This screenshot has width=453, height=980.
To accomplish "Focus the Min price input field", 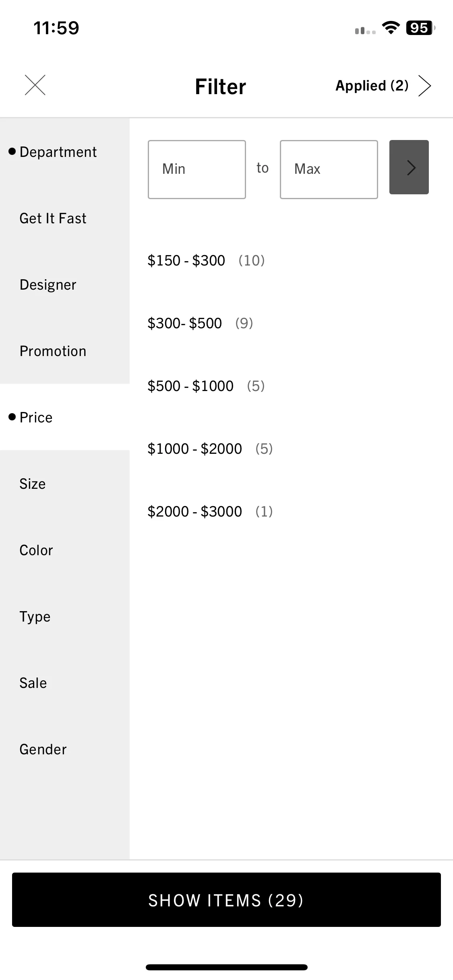I will pyautogui.click(x=197, y=169).
